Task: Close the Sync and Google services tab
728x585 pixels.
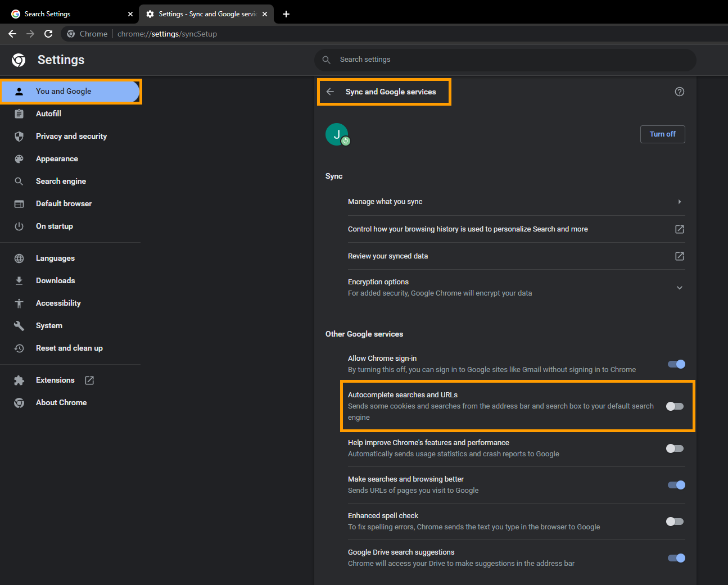Action: [x=265, y=14]
